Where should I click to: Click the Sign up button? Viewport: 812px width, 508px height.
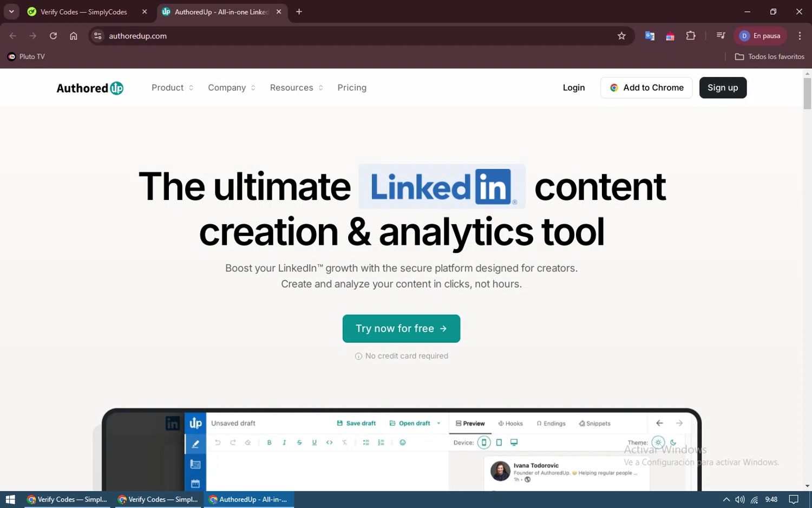click(723, 88)
